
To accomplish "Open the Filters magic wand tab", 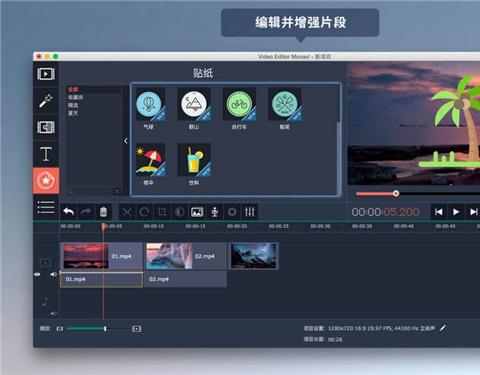I will [46, 101].
